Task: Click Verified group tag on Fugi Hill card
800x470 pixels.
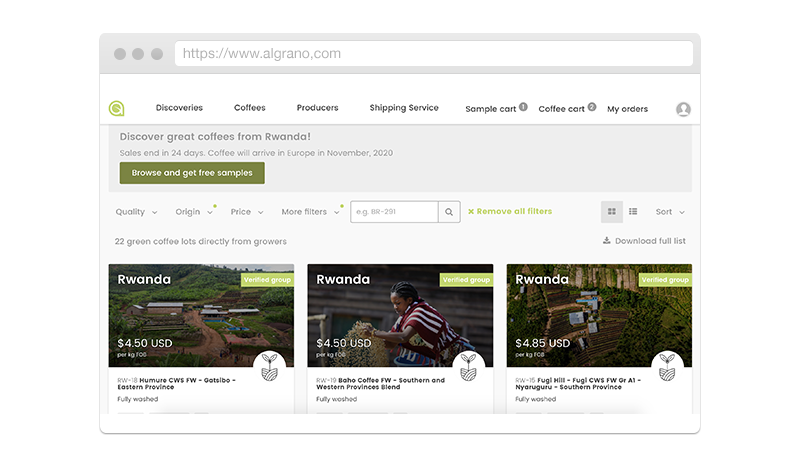Action: coord(665,280)
